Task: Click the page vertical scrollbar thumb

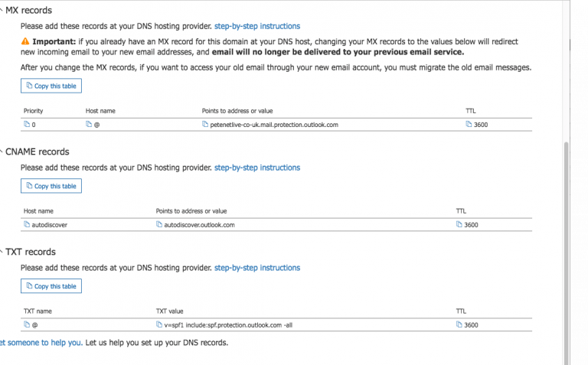Action: coord(567,253)
